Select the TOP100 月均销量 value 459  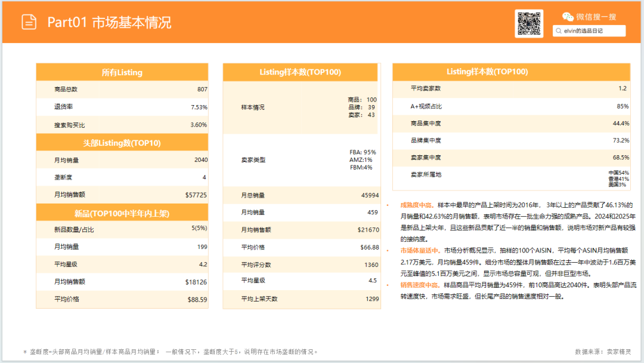tap(373, 213)
